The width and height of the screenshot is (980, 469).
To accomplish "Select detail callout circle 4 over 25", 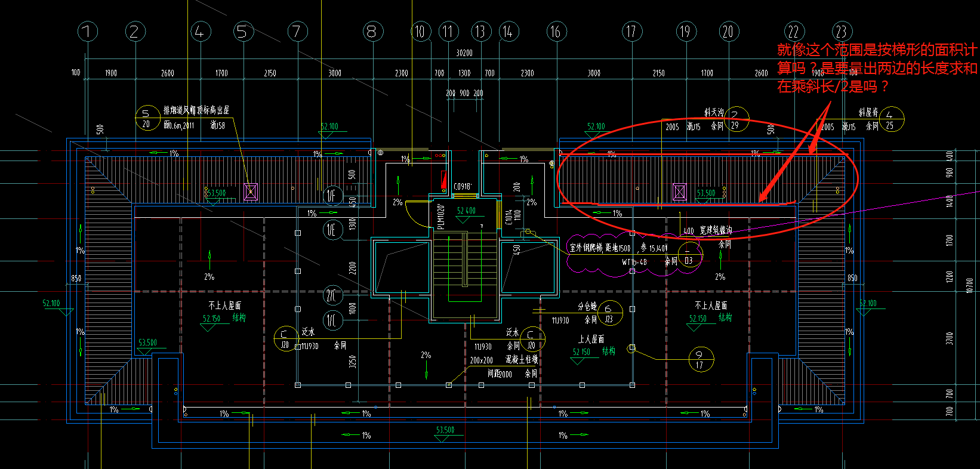I will point(891,120).
